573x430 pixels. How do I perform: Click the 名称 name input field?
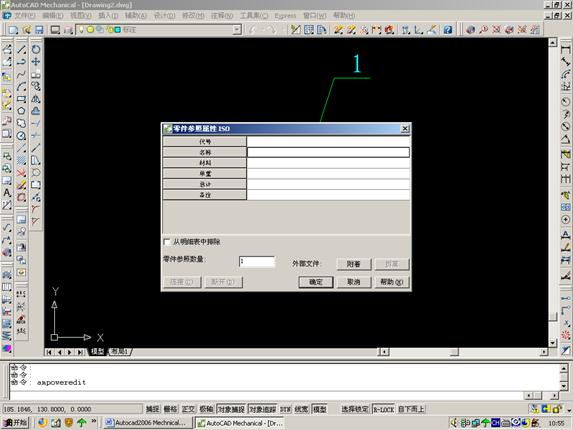(328, 152)
